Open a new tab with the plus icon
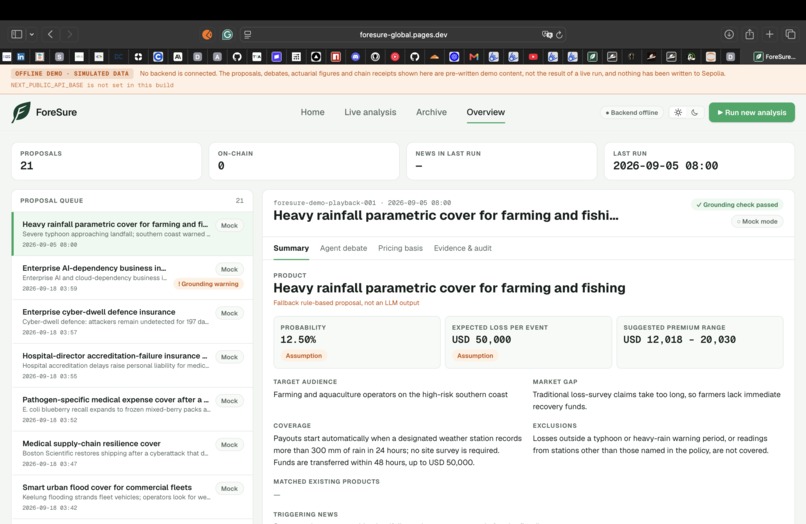The width and height of the screenshot is (806, 524). [770, 34]
